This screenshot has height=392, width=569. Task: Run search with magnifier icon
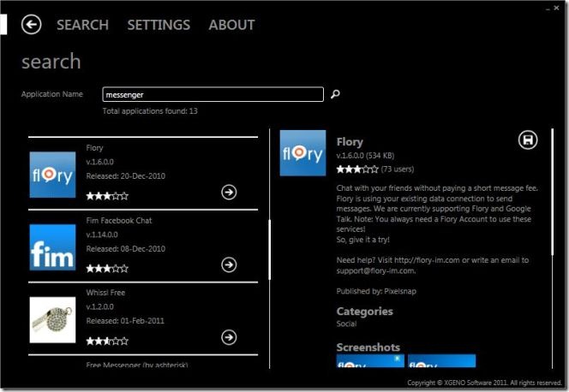pos(335,94)
